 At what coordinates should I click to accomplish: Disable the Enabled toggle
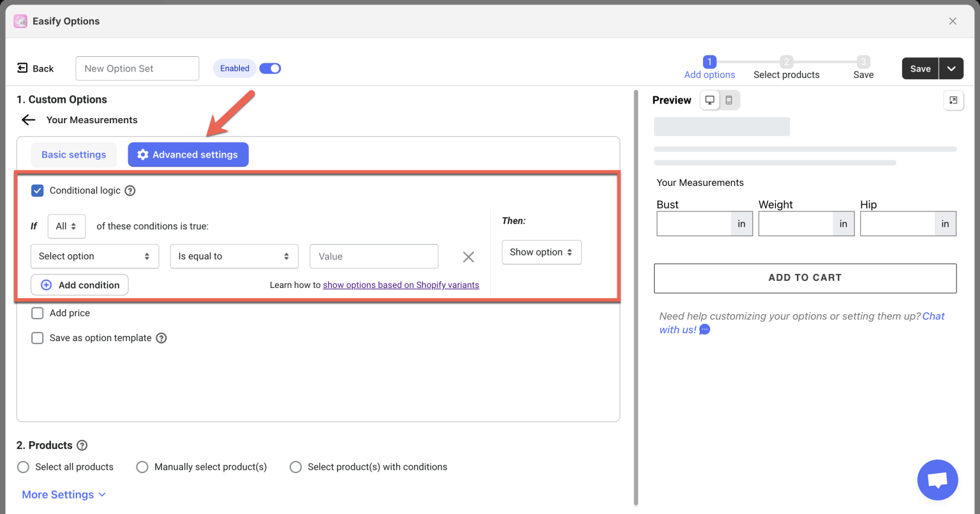[270, 68]
